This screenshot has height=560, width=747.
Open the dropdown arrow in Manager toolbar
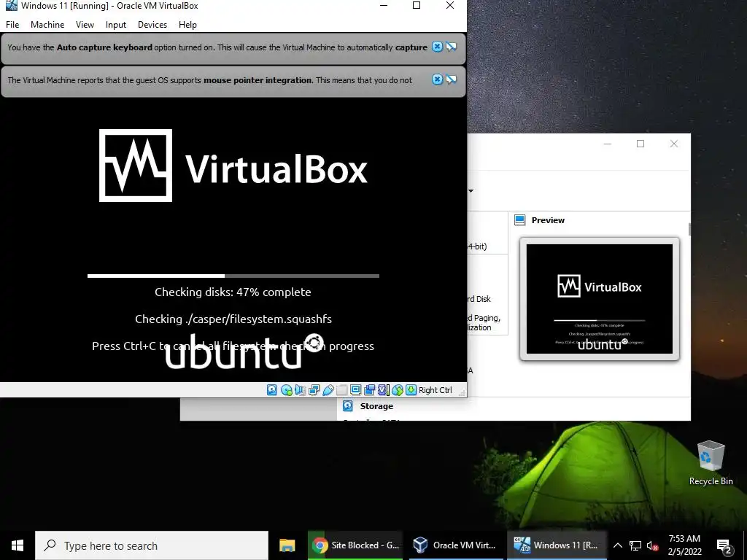tap(471, 191)
